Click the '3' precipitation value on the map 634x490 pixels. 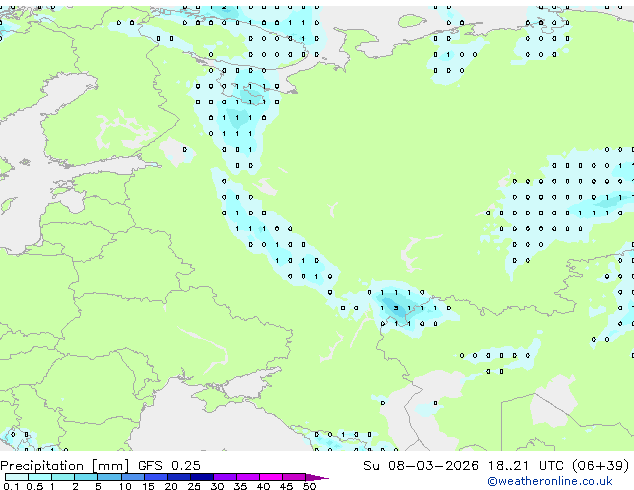tap(396, 308)
